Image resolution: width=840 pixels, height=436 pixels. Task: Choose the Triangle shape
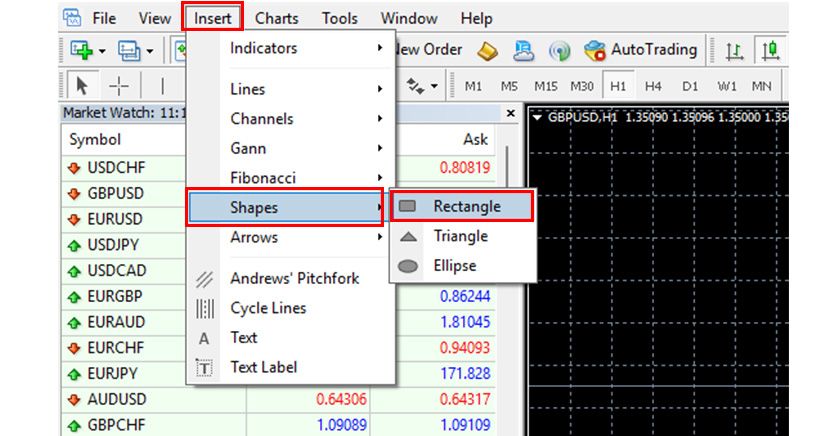click(x=460, y=236)
